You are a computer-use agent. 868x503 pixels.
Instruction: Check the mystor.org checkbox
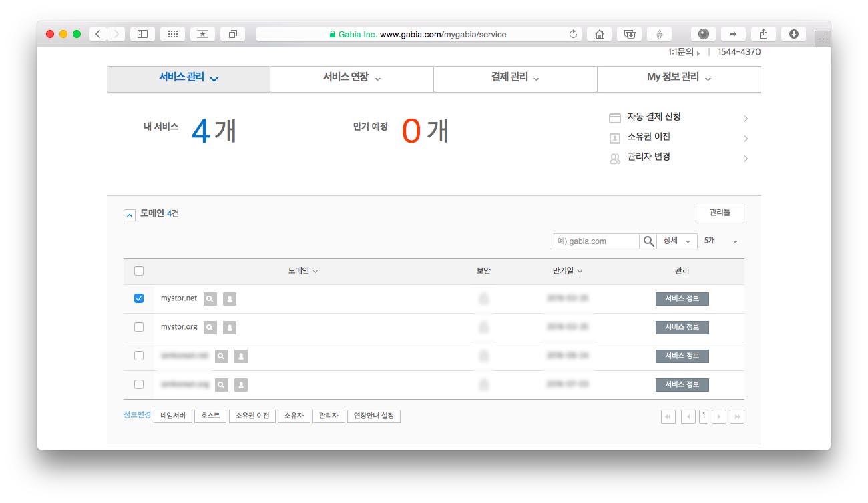click(x=139, y=327)
